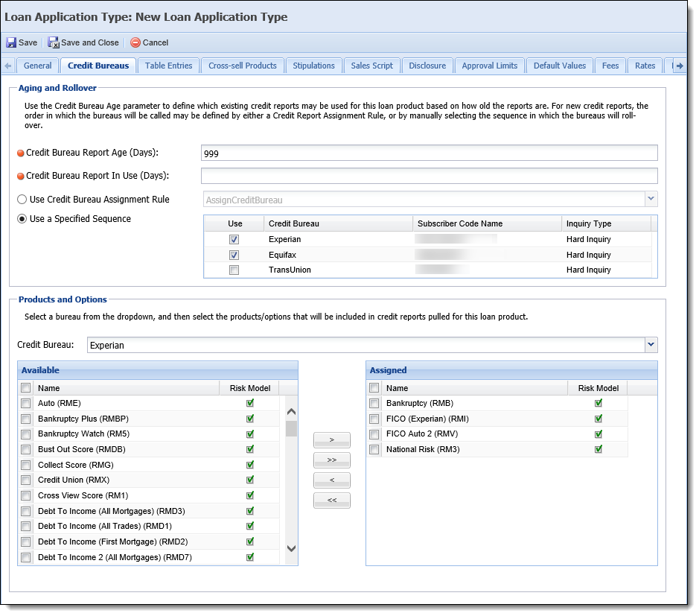Open the AssignCreditBureau rule dropdown arrow

click(x=651, y=199)
